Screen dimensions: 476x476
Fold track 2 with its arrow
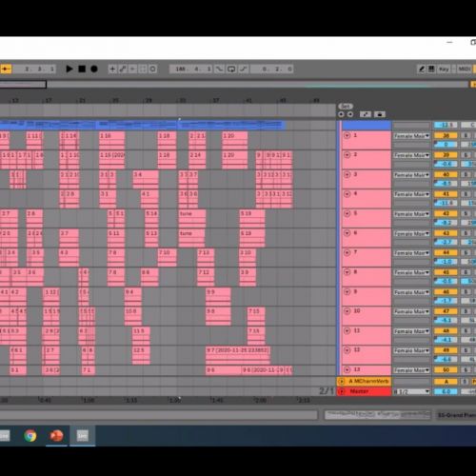tap(347, 155)
